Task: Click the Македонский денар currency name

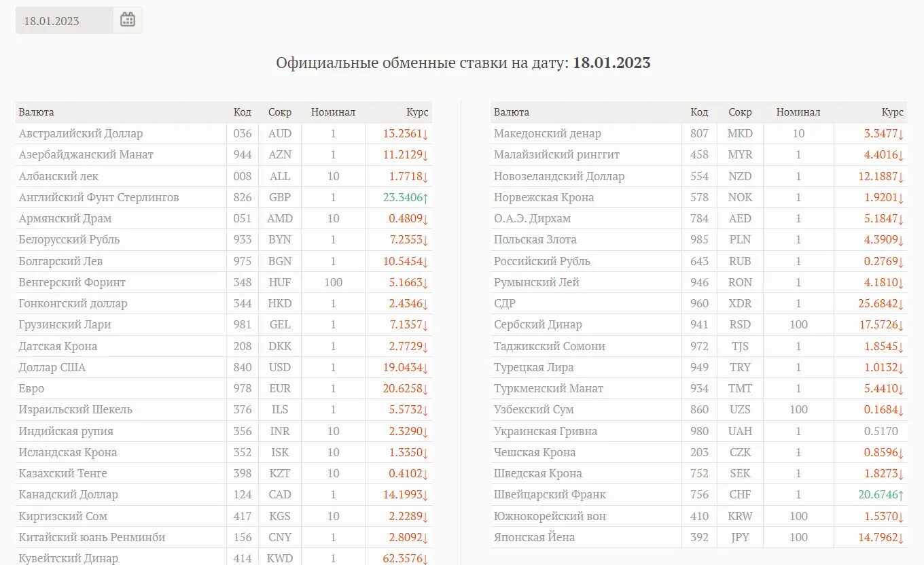Action: point(547,134)
